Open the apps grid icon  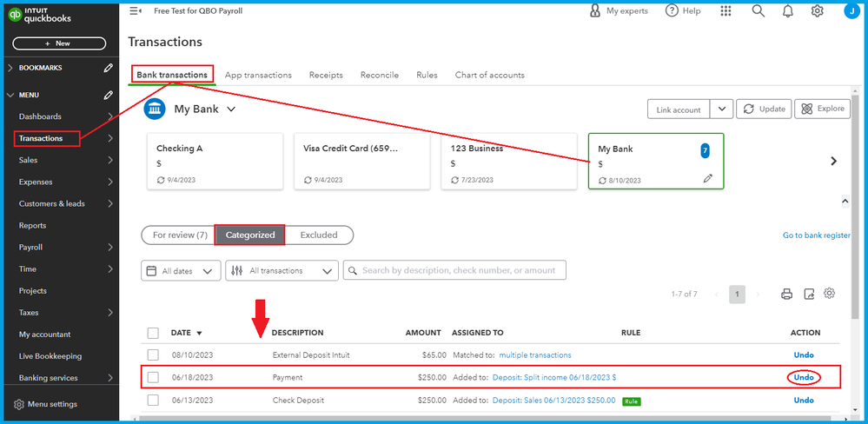point(726,11)
